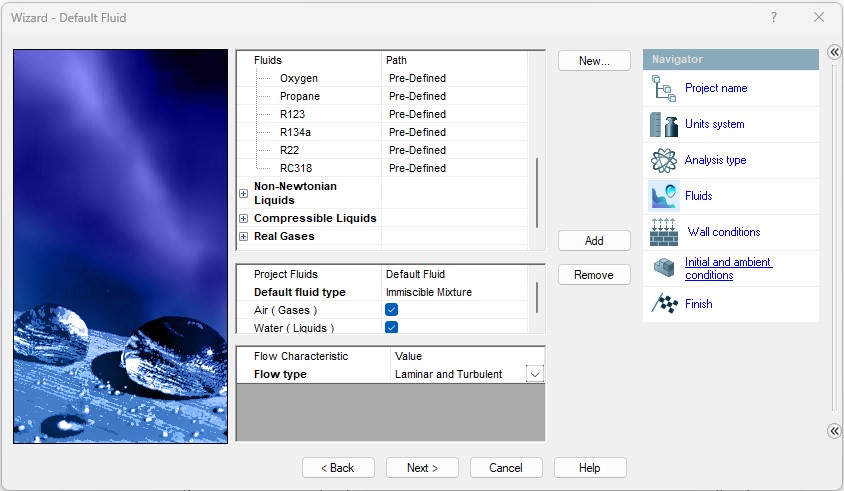Click the Fluids navigator icon
The height and width of the screenshot is (491, 844).
[x=664, y=196]
